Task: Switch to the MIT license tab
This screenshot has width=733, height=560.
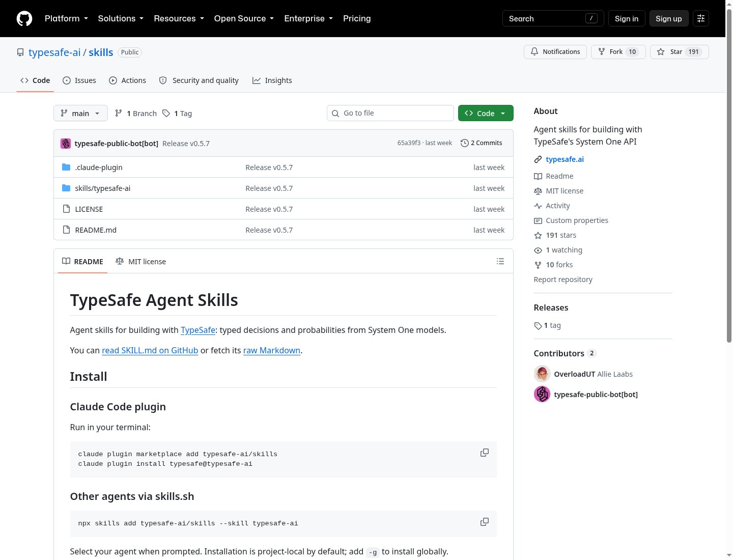Action: point(141,261)
